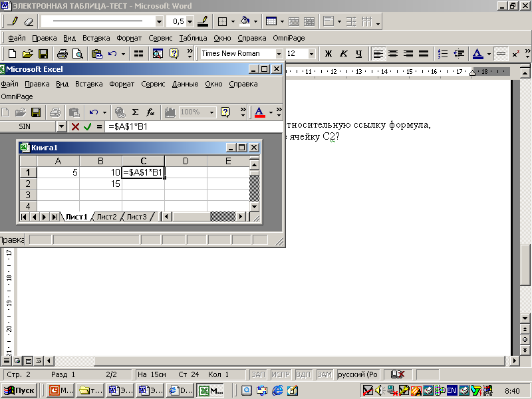The image size is (532, 399).
Task: Click the Document Map icon in Word
Action: click(x=158, y=54)
